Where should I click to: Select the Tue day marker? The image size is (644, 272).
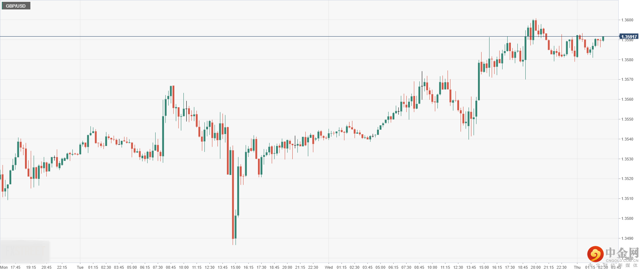click(x=80, y=267)
